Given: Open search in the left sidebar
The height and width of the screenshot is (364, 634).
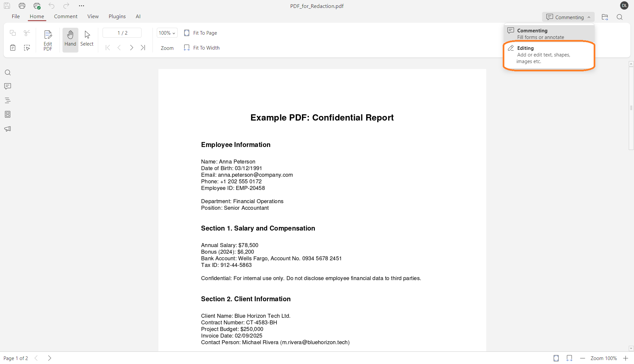Looking at the screenshot, I should pyautogui.click(x=7, y=72).
